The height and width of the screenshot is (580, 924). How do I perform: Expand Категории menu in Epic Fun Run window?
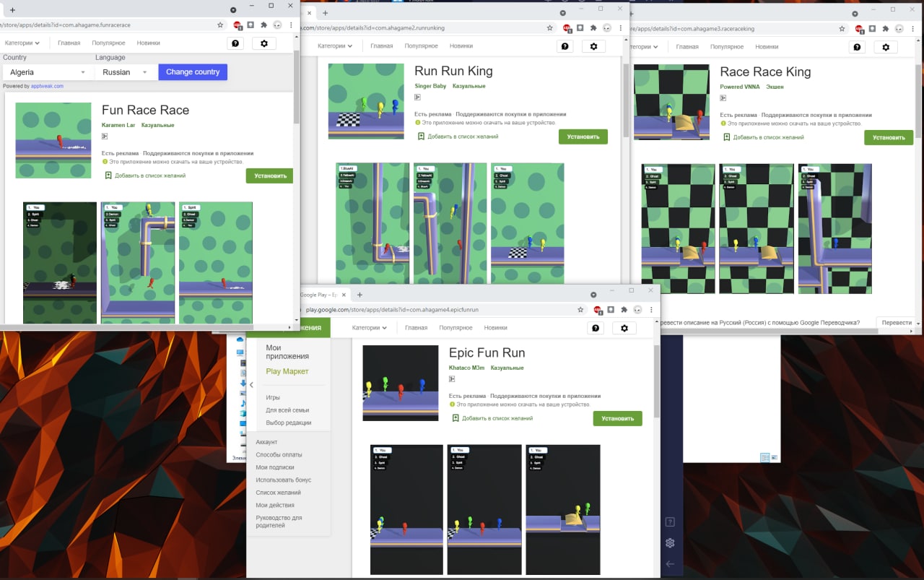click(x=370, y=327)
